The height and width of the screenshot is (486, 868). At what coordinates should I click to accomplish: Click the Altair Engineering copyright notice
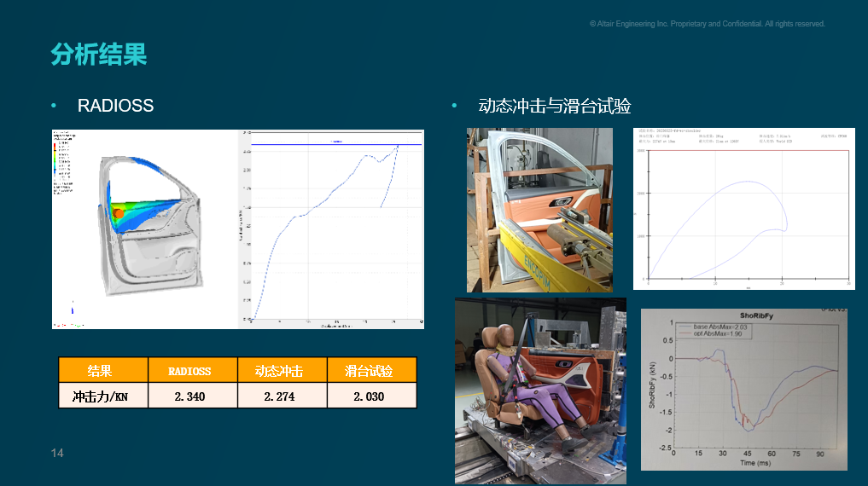point(708,24)
